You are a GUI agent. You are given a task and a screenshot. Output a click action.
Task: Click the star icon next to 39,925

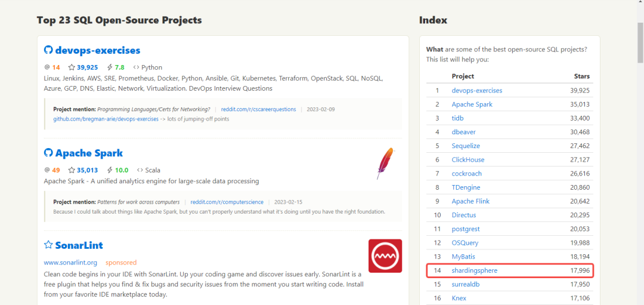[72, 67]
